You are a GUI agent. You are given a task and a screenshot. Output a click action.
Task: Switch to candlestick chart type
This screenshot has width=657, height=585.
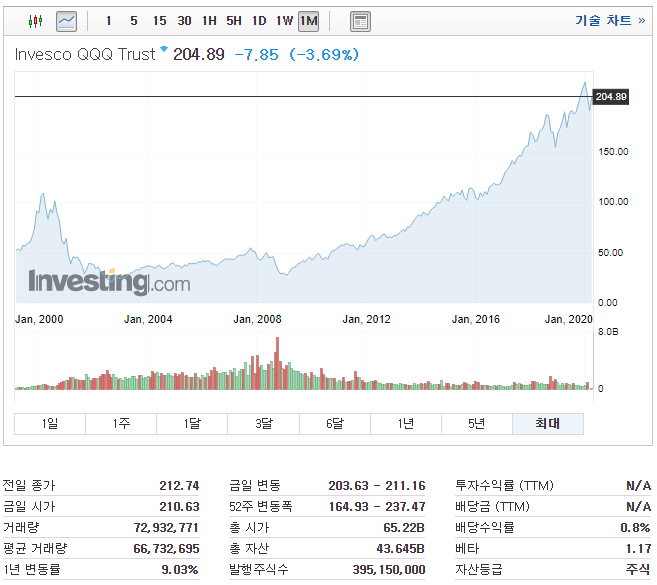coord(36,21)
